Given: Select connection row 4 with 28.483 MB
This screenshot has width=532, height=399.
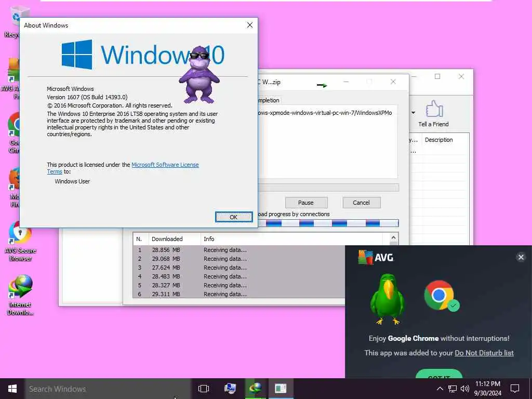Looking at the screenshot, I should pyautogui.click(x=239, y=276).
